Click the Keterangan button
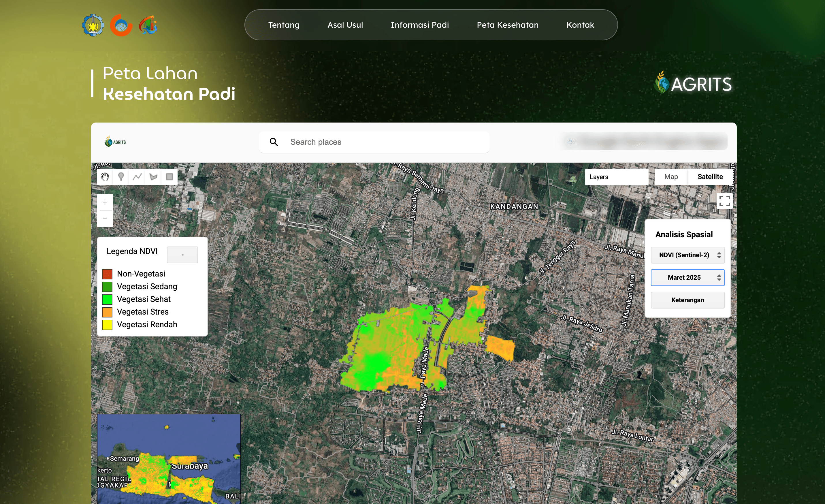Screen dimensions: 825x504 point(687,300)
